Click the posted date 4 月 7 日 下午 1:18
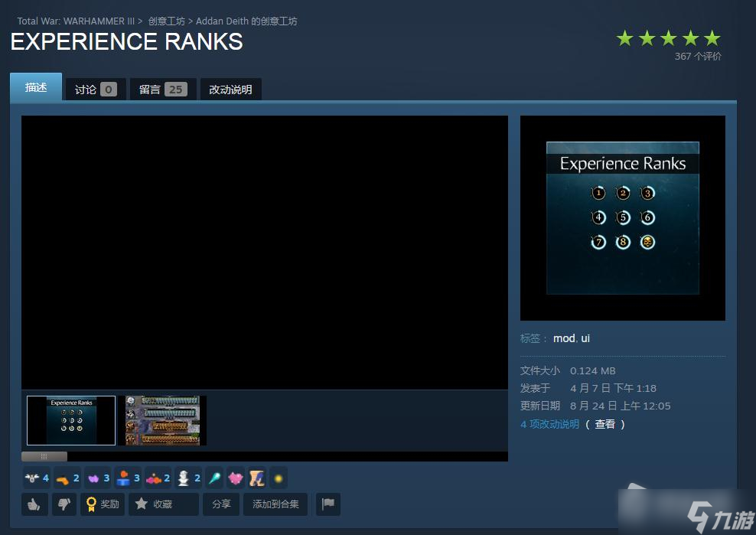Viewport: 756px width, 535px height. (x=613, y=388)
